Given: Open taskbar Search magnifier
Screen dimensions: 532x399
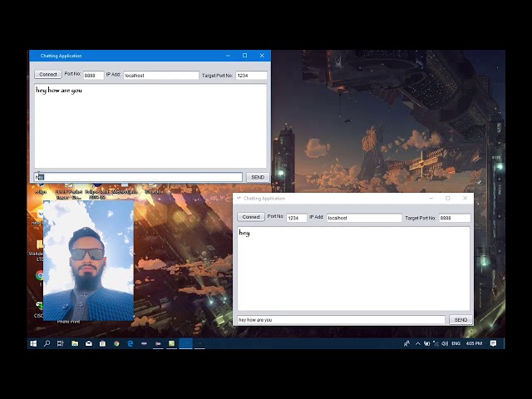Looking at the screenshot, I should click(47, 343).
